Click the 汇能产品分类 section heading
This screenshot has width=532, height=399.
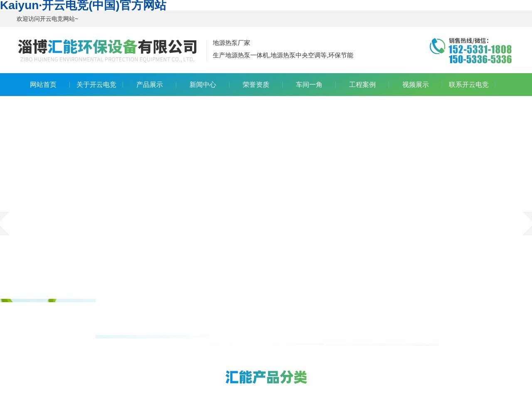pyautogui.click(x=266, y=377)
